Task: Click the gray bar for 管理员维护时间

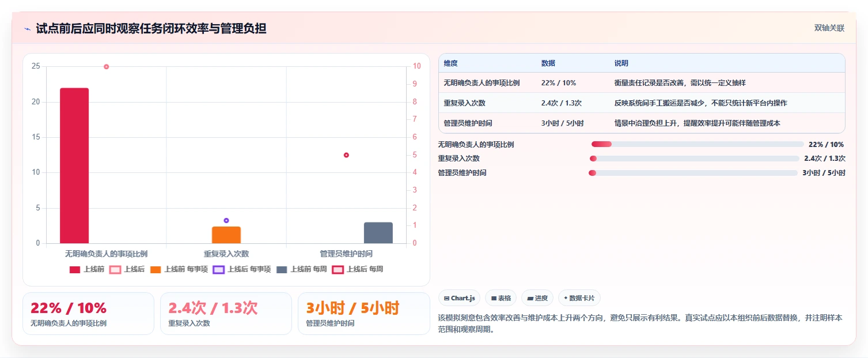Action: pyautogui.click(x=378, y=233)
